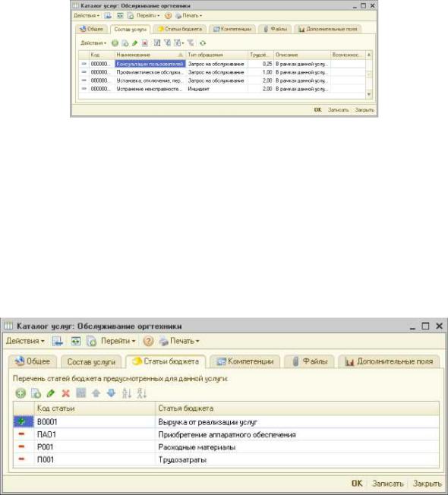Click the Help question mark in upper window
This screenshot has width=448, height=495.
click(169, 15)
